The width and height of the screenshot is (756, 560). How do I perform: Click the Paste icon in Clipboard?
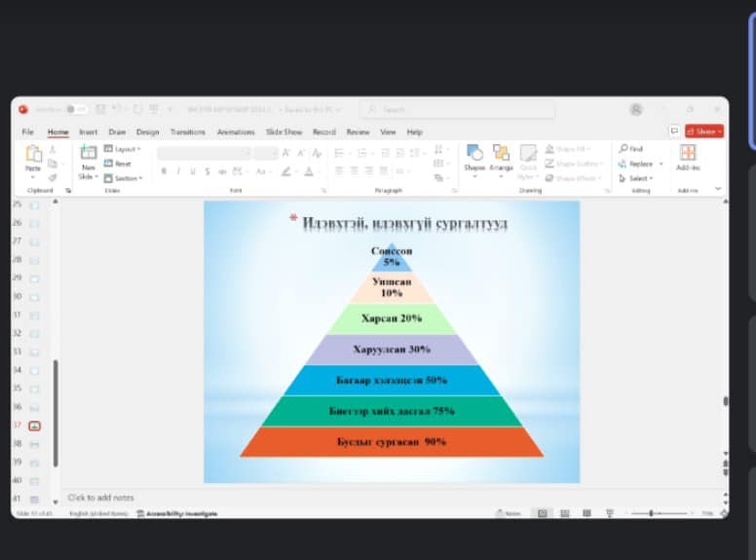coord(33,156)
